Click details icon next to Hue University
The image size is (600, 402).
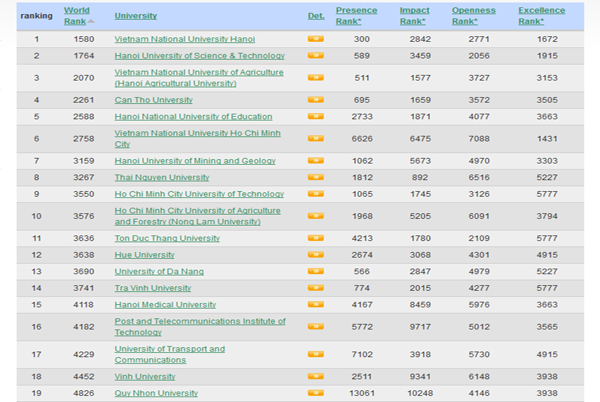(315, 254)
